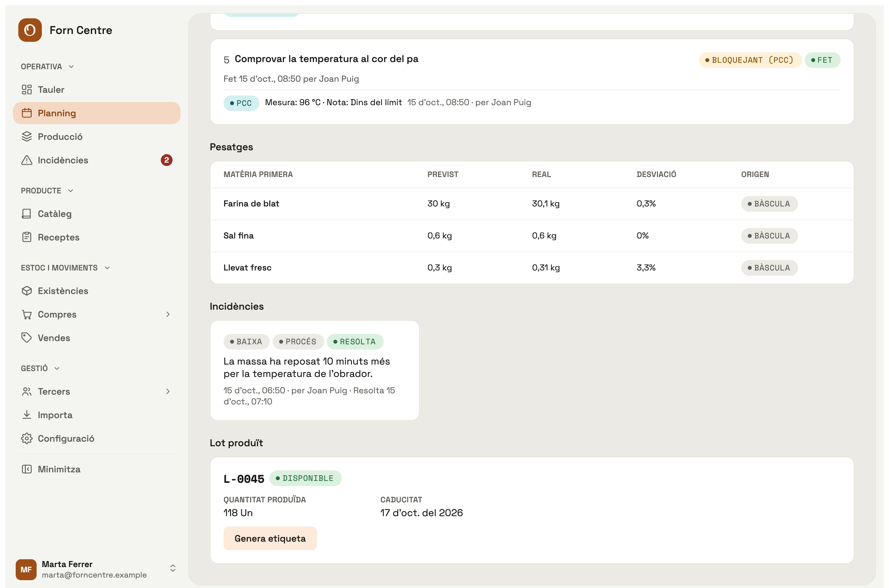Open Configuració label

[x=66, y=438]
